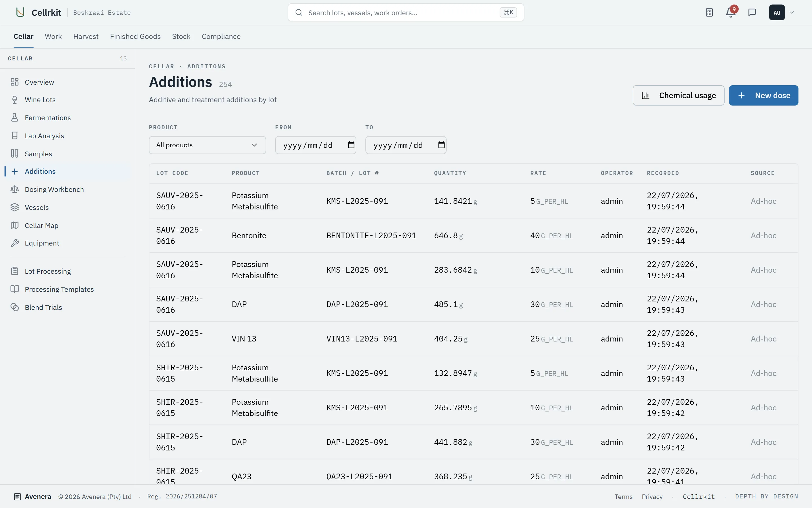
Task: Focus the search lots, vessels, work orders field
Action: (x=406, y=12)
